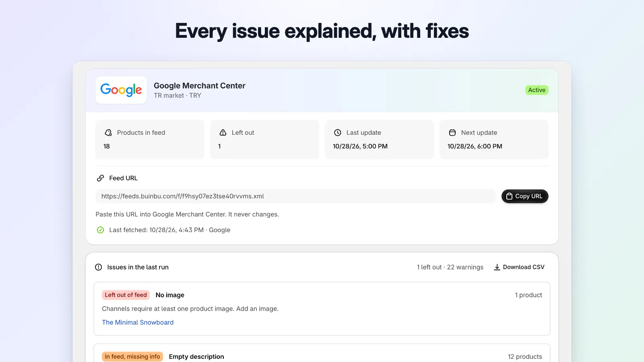Click the Active status badge
Image resolution: width=644 pixels, height=362 pixels.
[537, 90]
